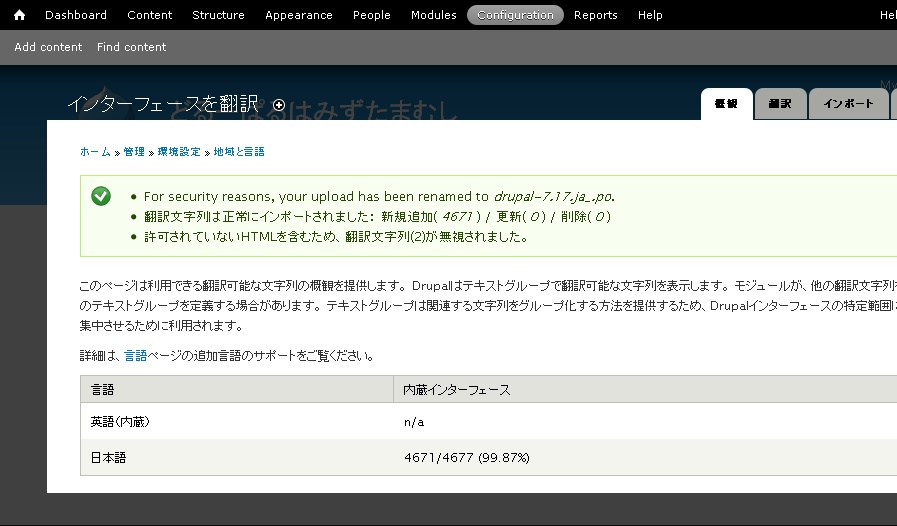Open the Reports menu
This screenshot has width=897, height=526.
click(x=596, y=15)
